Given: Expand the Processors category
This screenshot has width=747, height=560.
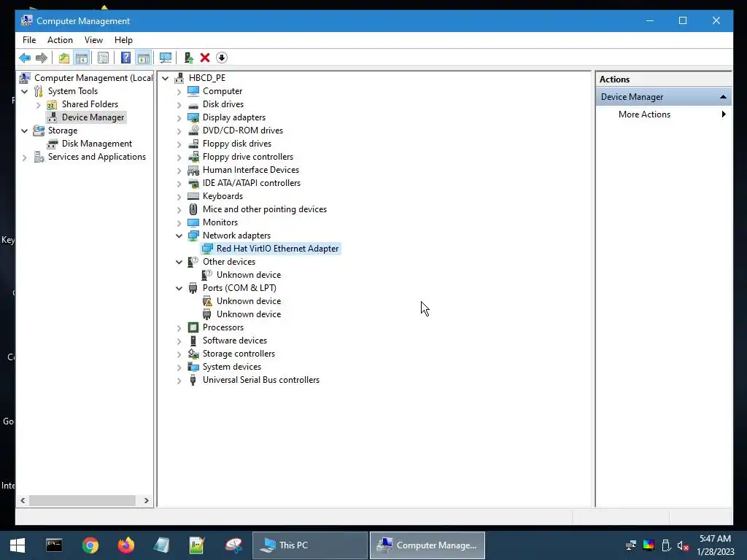Looking at the screenshot, I should point(179,328).
